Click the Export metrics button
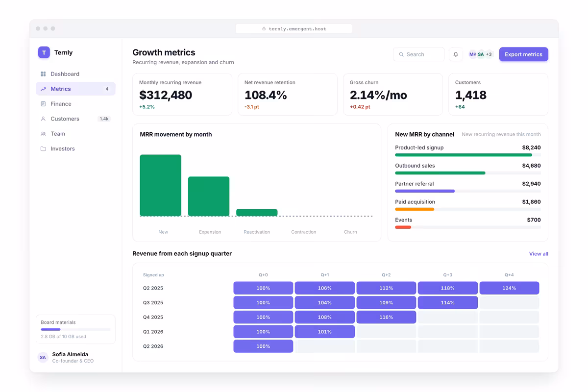The image size is (588, 392). coord(523,54)
